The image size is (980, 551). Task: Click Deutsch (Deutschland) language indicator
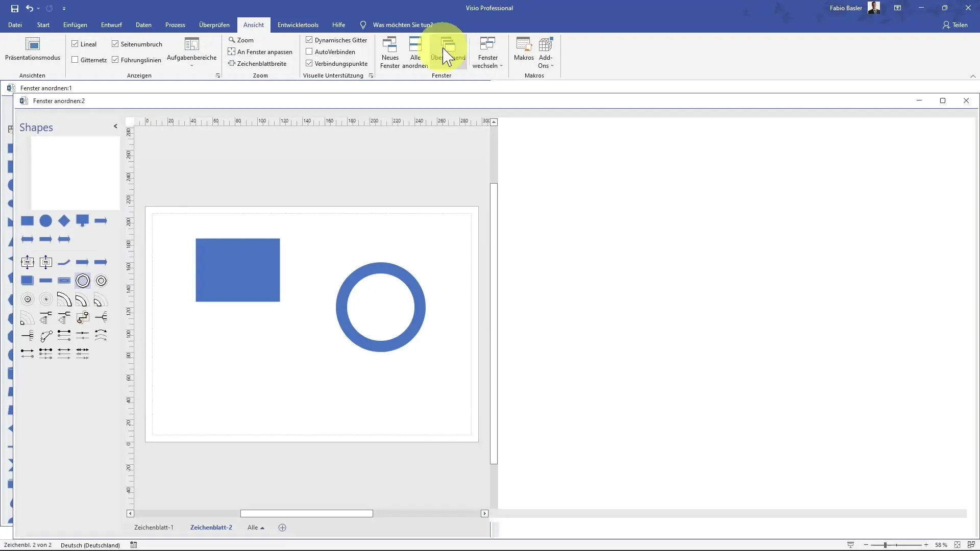point(90,545)
